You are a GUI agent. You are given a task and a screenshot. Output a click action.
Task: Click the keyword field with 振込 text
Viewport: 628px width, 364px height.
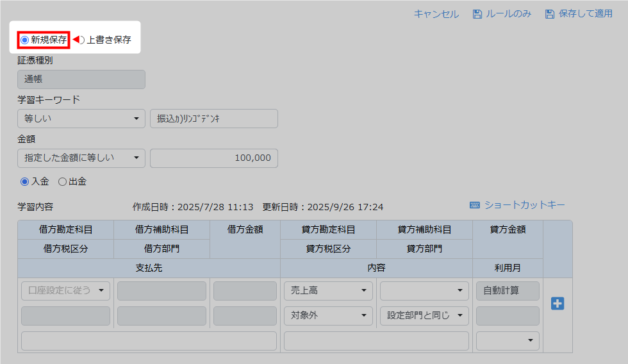(x=214, y=119)
